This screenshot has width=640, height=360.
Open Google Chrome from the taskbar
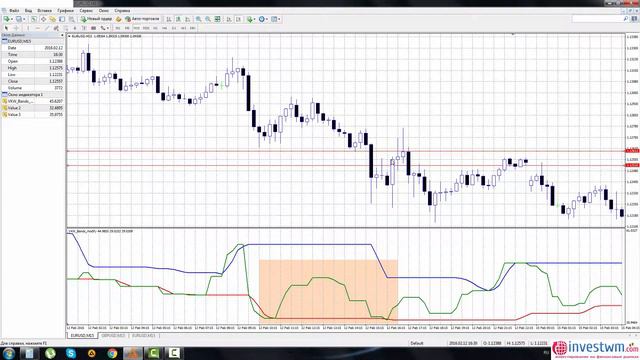[112, 353]
